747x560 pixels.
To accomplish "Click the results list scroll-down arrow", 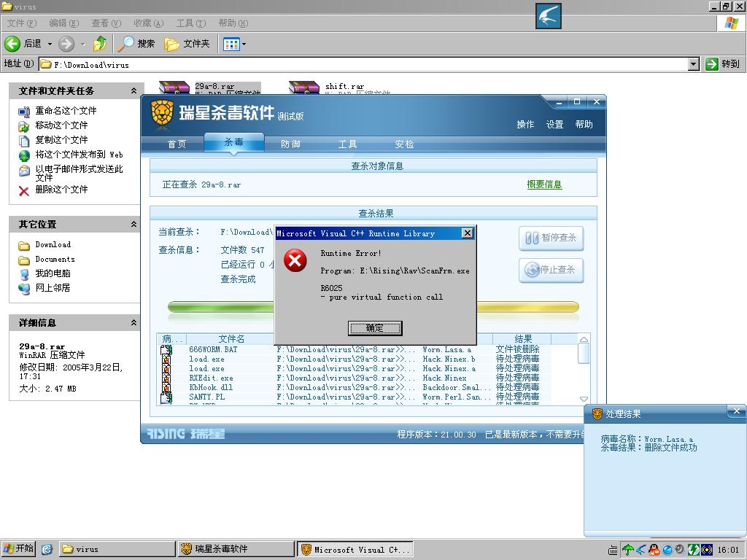I will click(x=584, y=399).
